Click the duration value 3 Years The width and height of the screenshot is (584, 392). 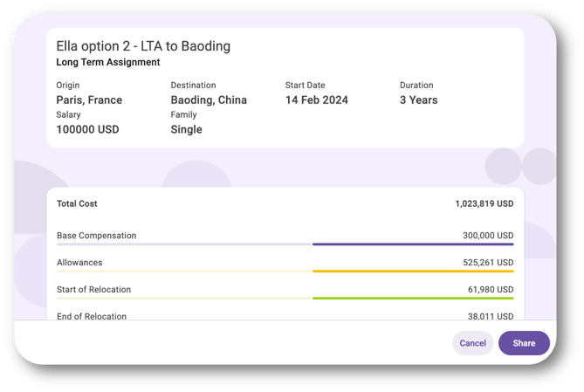click(419, 100)
